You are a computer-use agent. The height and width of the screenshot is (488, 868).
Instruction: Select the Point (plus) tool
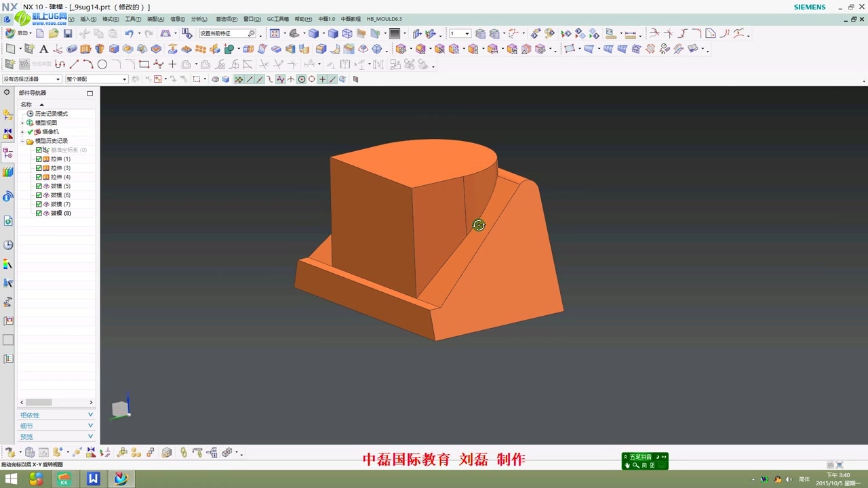[x=172, y=64]
